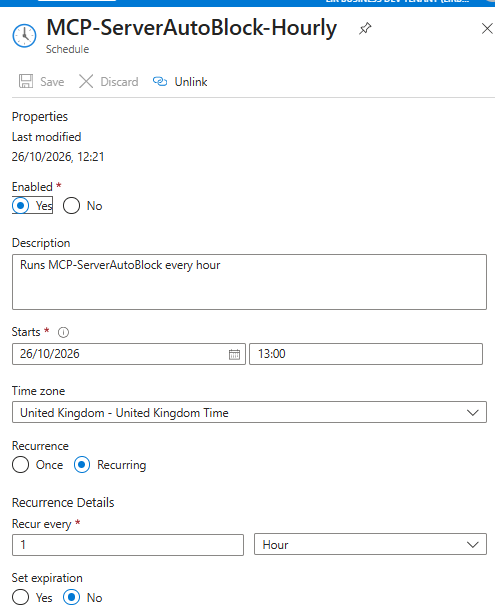Viewport: 495px width, 609px height.
Task: Click the Discard button label
Action: coord(119,82)
